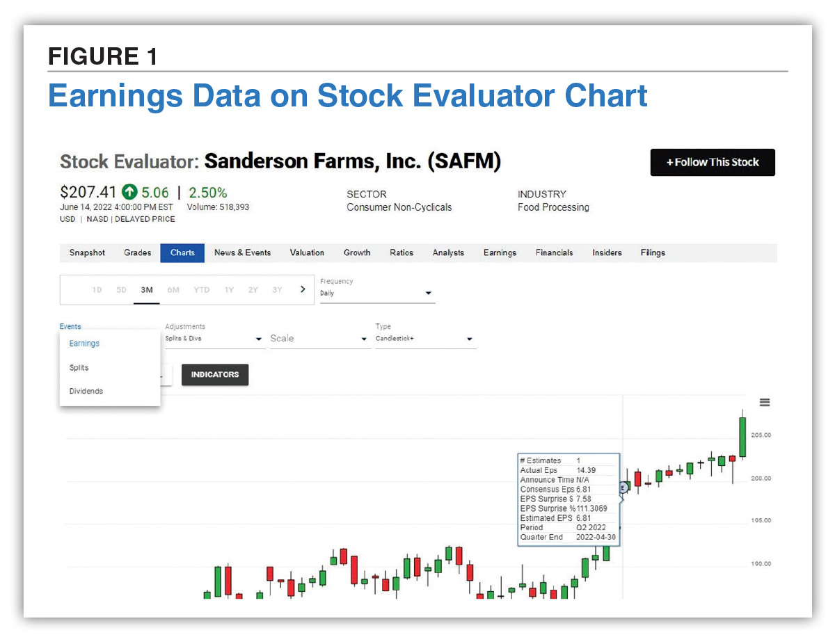835x644 pixels.
Task: Switch to the Earnings tab
Action: 500,252
